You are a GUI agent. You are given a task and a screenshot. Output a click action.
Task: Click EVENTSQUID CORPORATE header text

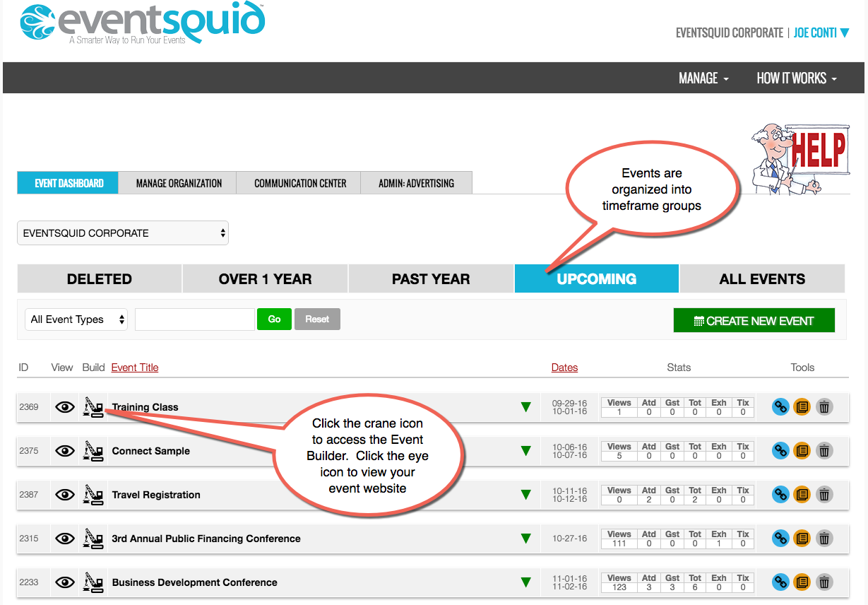click(x=730, y=33)
